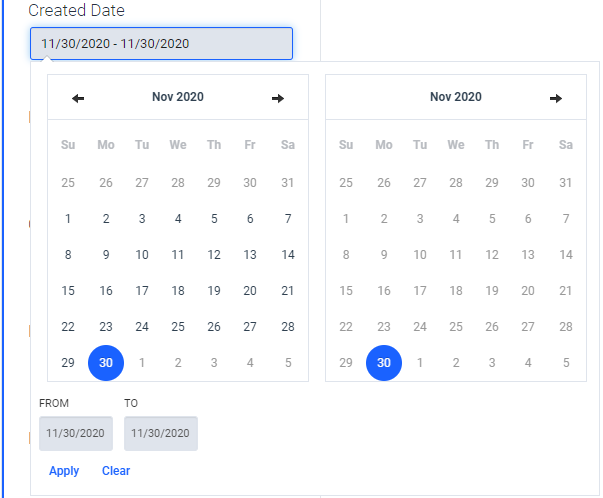Image resolution: width=603 pixels, height=498 pixels.
Task: Select highlighted day 30 in right calendar
Action: click(384, 363)
